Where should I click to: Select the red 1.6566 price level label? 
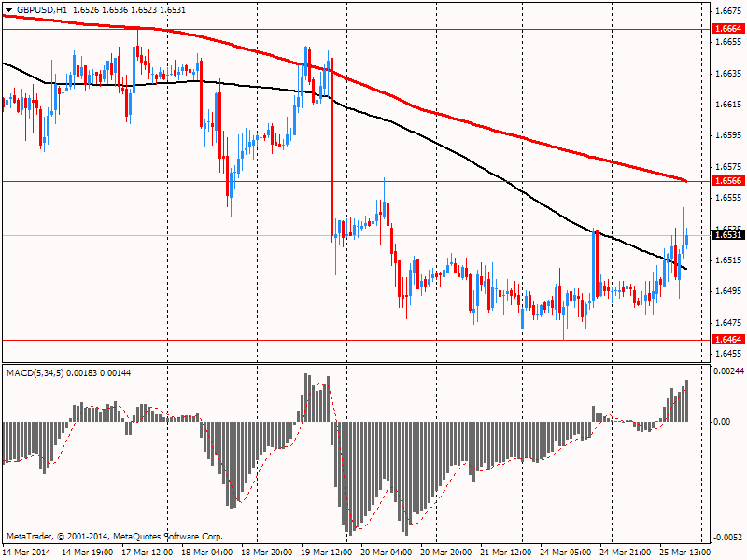pyautogui.click(x=727, y=181)
